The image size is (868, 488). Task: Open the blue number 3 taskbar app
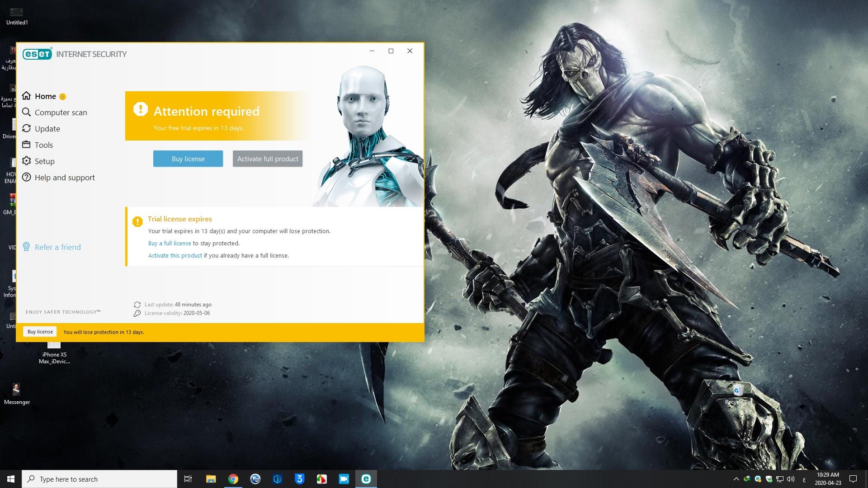(300, 479)
